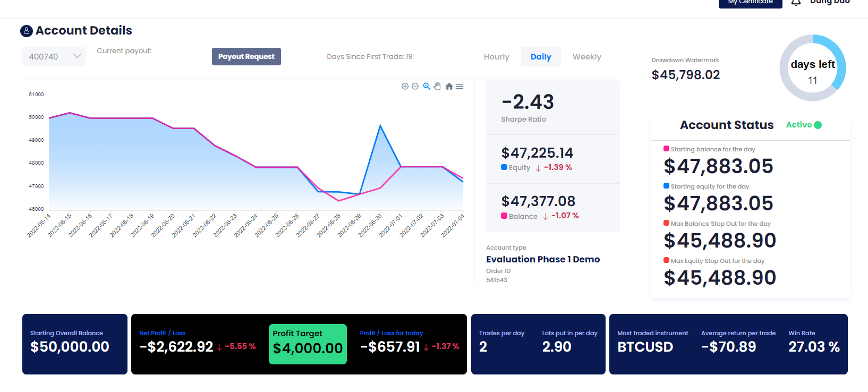Screen dimensions: 868x392
Task: Open My Certificate button
Action: point(750,3)
